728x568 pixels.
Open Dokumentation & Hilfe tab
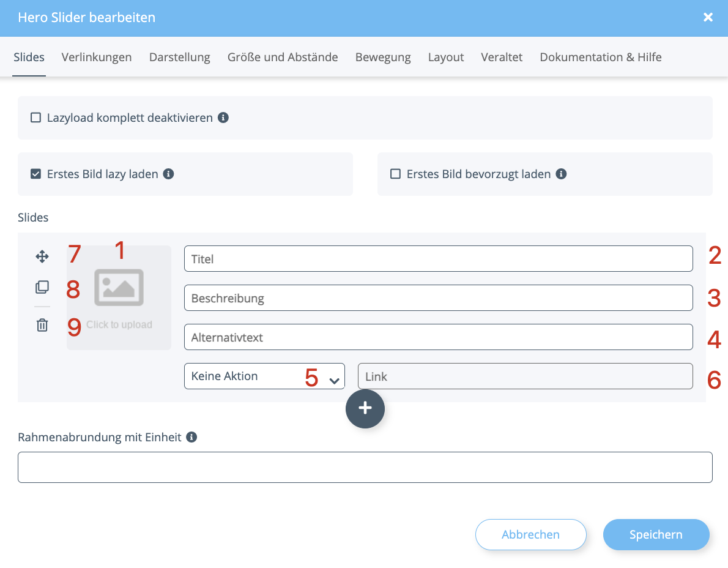coord(601,57)
